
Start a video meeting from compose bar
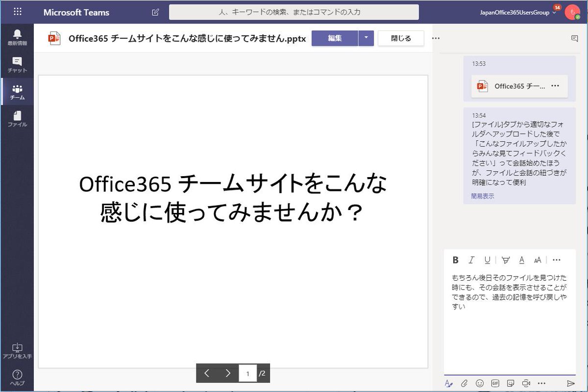click(x=526, y=383)
